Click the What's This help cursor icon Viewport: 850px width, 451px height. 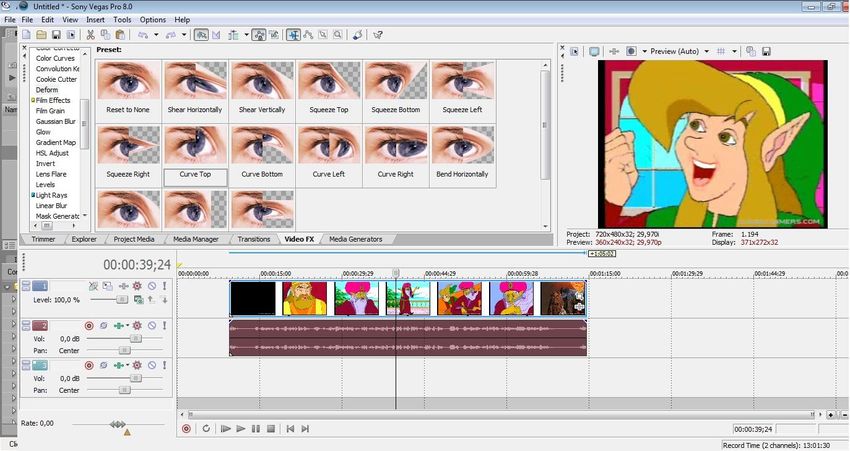click(x=378, y=35)
